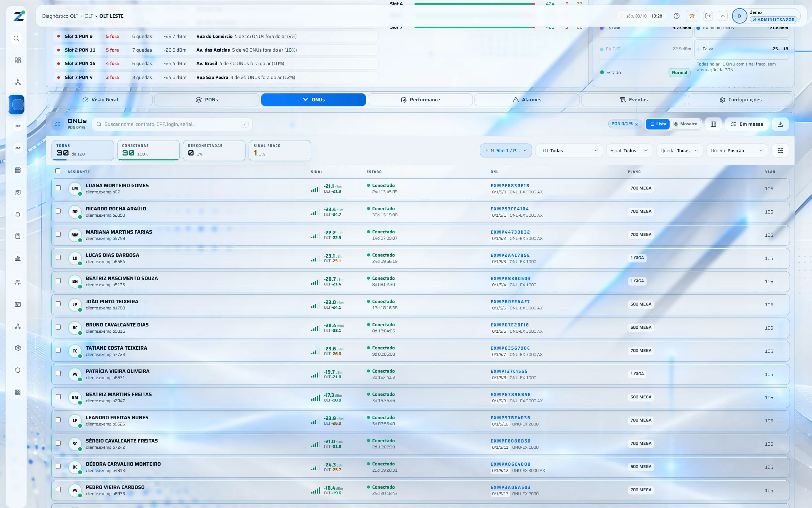
Task: Click the ONUs list icon beside the title
Action: 58,124
